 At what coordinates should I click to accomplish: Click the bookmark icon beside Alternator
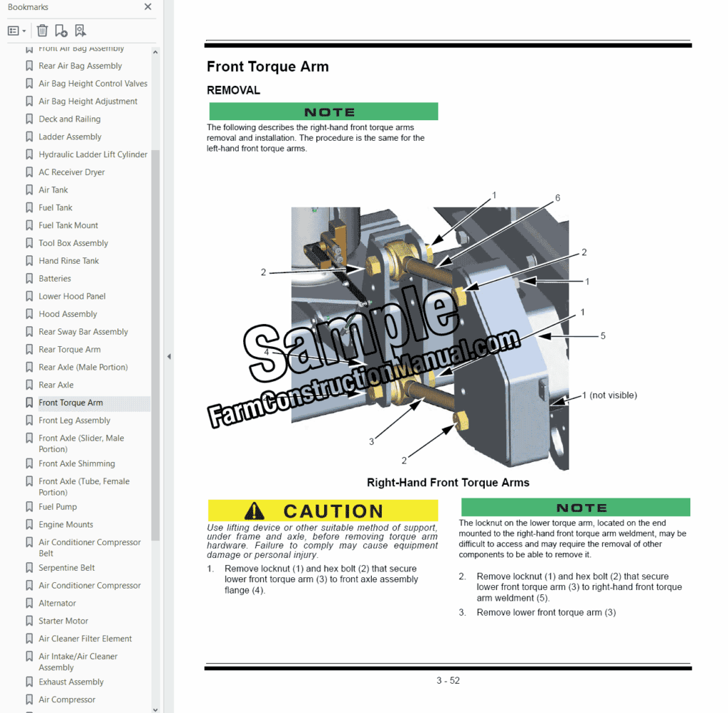click(x=29, y=603)
